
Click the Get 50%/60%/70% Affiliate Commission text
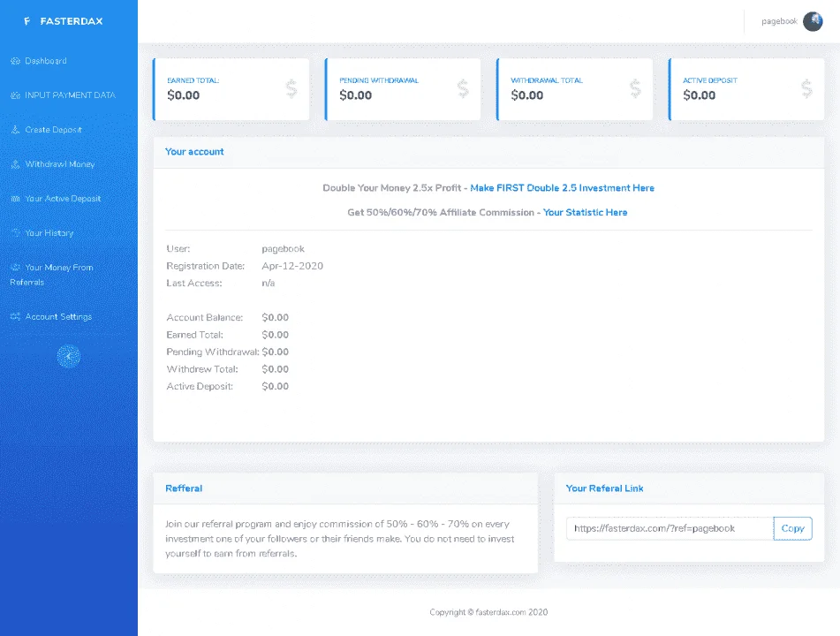(x=441, y=213)
